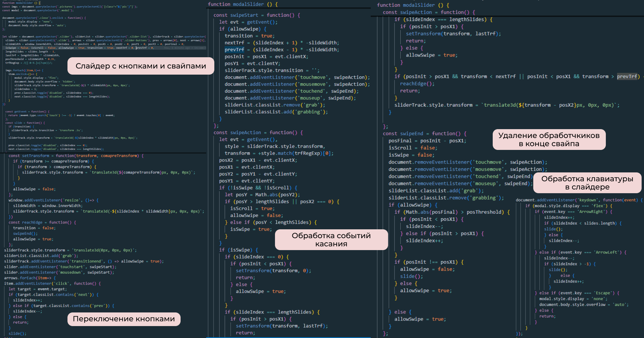Click the translate3d(${comapreTransform}px...) line
The width and height of the screenshot is (644, 338).
pos(109,172)
